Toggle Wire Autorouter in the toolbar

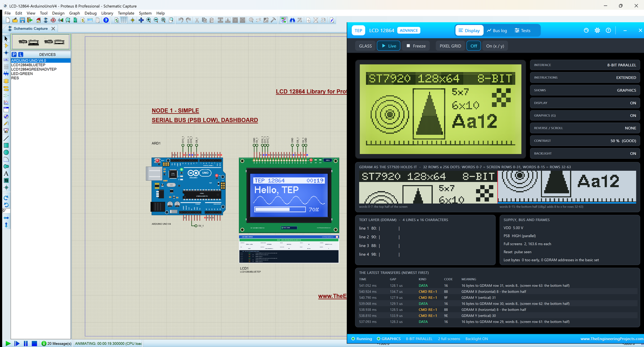click(x=283, y=20)
